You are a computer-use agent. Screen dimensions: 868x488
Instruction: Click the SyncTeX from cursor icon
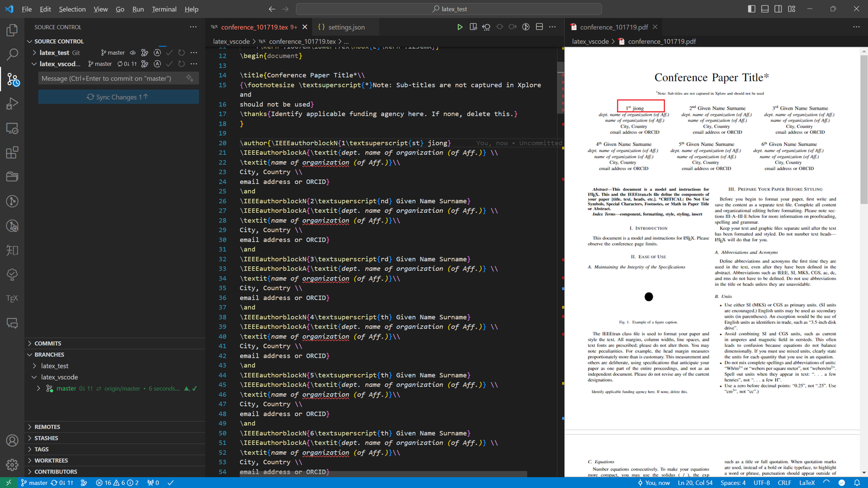[x=486, y=27]
